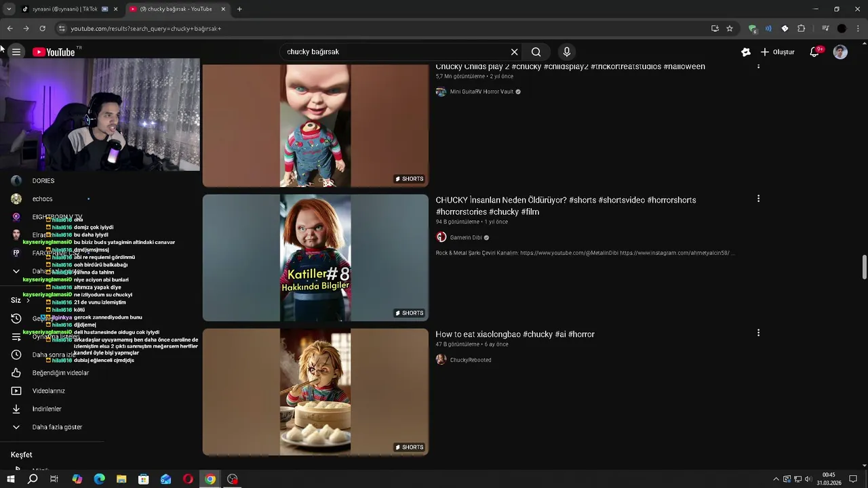The width and height of the screenshot is (868, 488).
Task: Open the Chrome profile avatar
Action: click(842, 28)
